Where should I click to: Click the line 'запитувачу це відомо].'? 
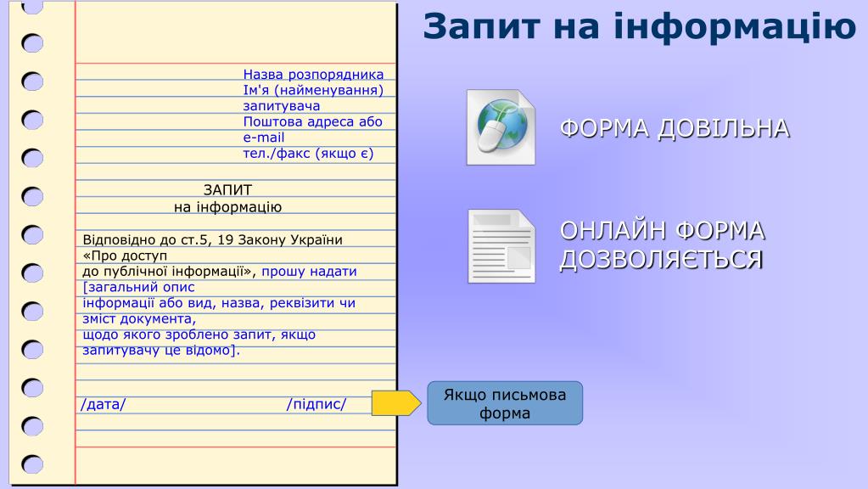click(x=162, y=351)
